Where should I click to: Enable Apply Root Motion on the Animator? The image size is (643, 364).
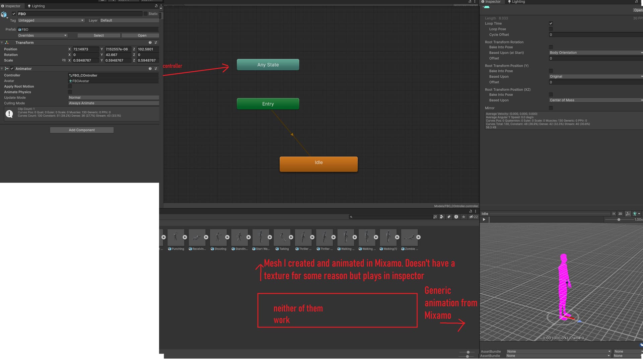pyautogui.click(x=70, y=86)
